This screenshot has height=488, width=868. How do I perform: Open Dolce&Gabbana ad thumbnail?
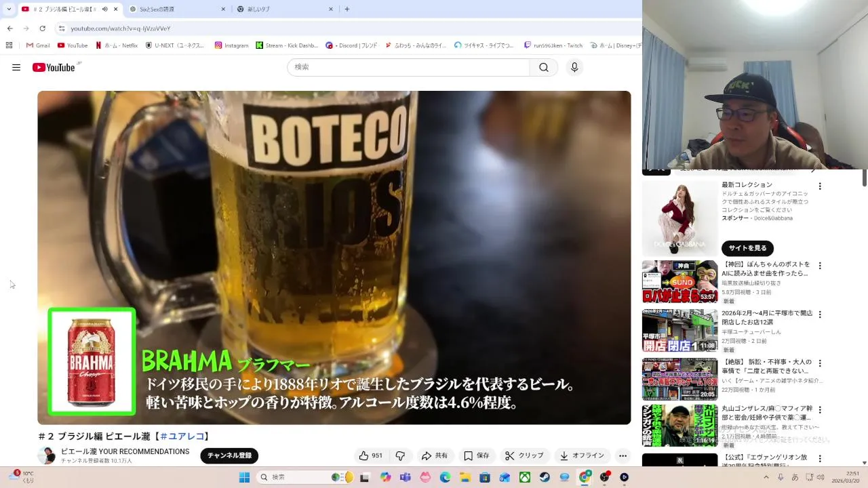pos(679,218)
